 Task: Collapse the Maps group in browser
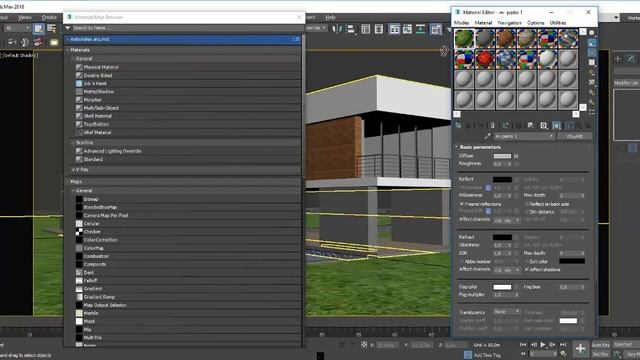(68, 182)
